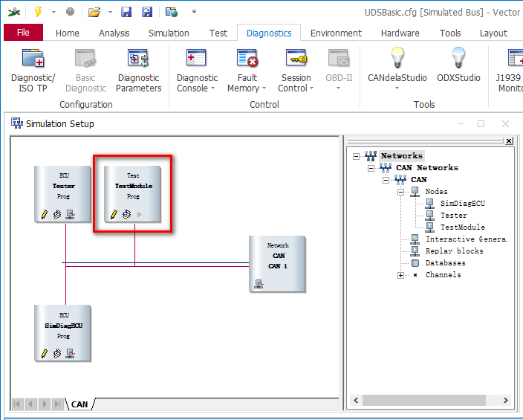Switch to the Environment ribbon tab

(x=336, y=33)
